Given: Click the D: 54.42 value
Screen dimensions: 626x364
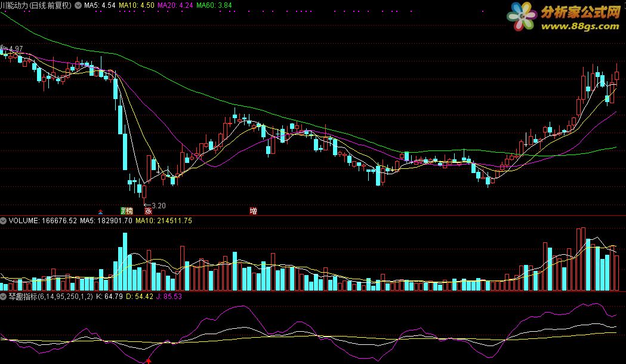Looking at the screenshot, I should click(140, 297).
